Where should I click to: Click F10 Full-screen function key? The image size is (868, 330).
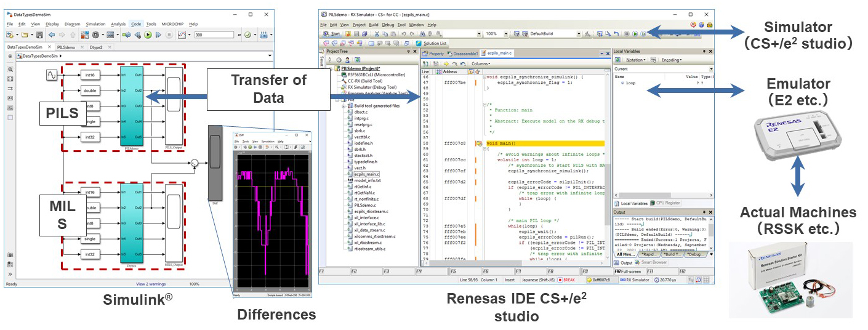point(630,272)
